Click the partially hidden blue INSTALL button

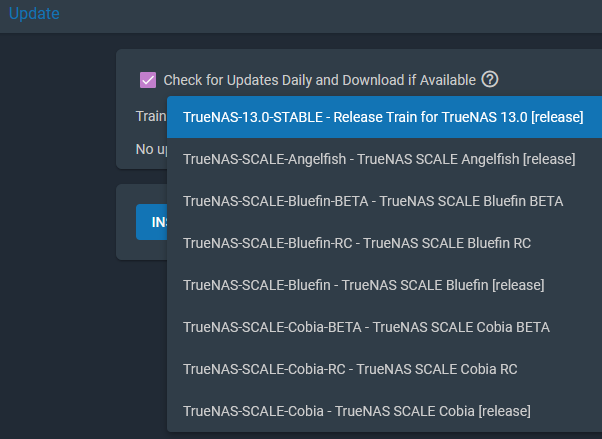coord(152,222)
